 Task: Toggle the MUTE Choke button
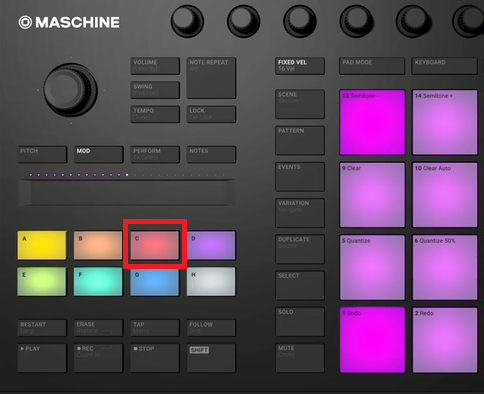point(300,358)
